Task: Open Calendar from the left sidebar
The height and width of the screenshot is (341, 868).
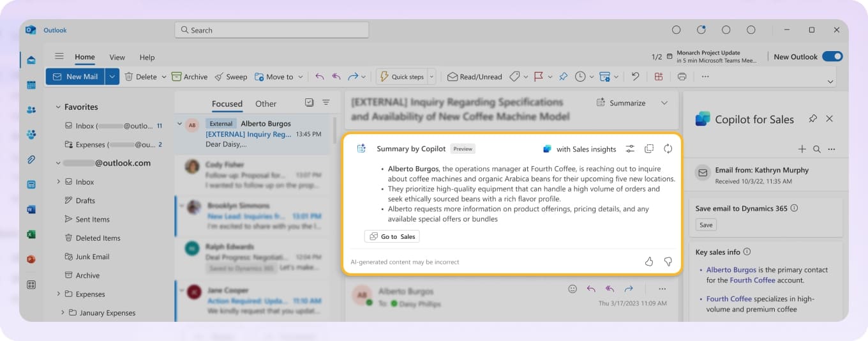Action: 31,85
